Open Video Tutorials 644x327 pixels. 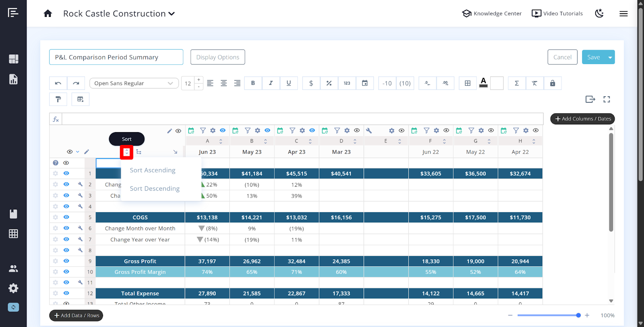coord(557,14)
